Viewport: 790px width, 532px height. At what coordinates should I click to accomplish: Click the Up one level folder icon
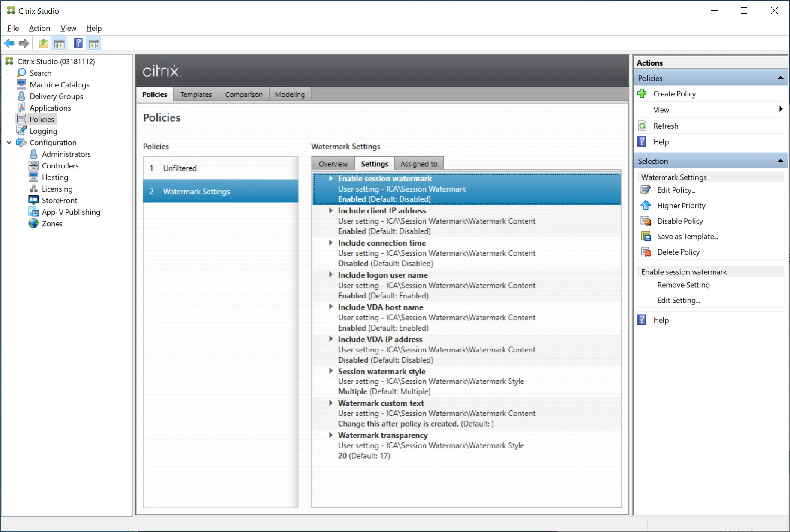[x=44, y=43]
